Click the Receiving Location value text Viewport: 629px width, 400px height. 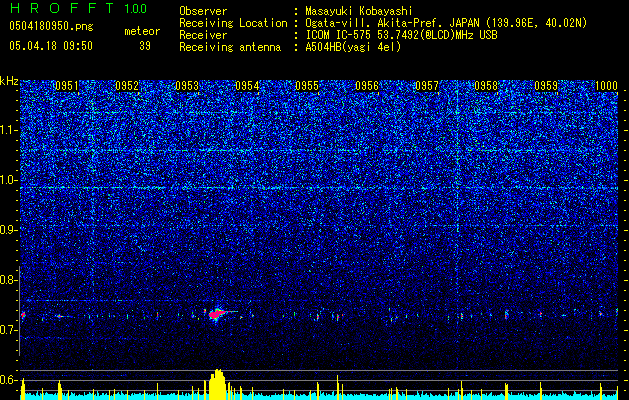[446, 23]
